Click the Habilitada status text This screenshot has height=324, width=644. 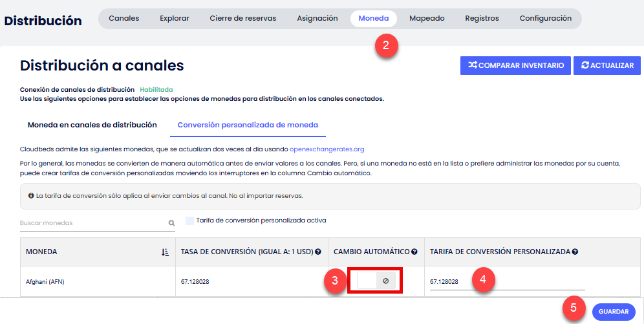click(156, 89)
